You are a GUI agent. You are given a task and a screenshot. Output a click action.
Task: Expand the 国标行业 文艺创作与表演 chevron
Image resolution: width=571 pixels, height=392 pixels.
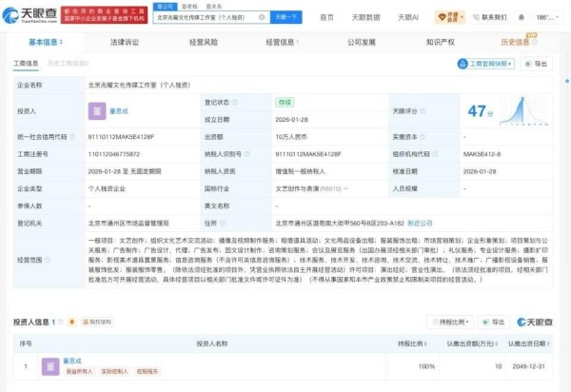point(346,188)
